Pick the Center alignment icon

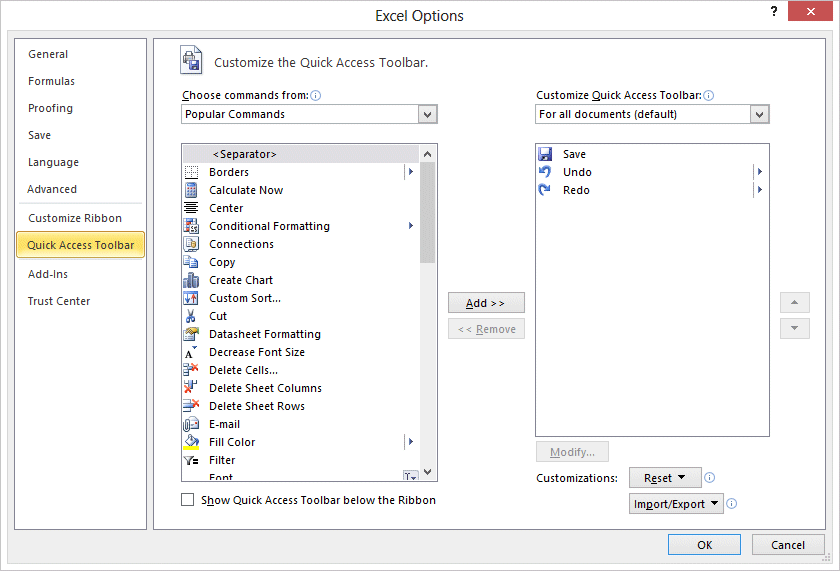[x=191, y=208]
